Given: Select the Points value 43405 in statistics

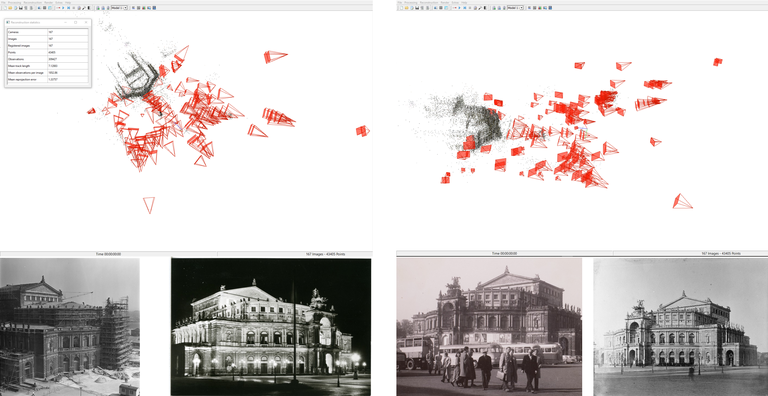Looking at the screenshot, I should coord(51,52).
